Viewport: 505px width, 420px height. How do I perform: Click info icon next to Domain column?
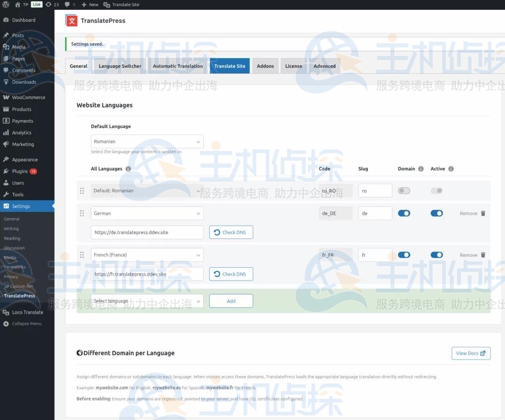tap(421, 169)
